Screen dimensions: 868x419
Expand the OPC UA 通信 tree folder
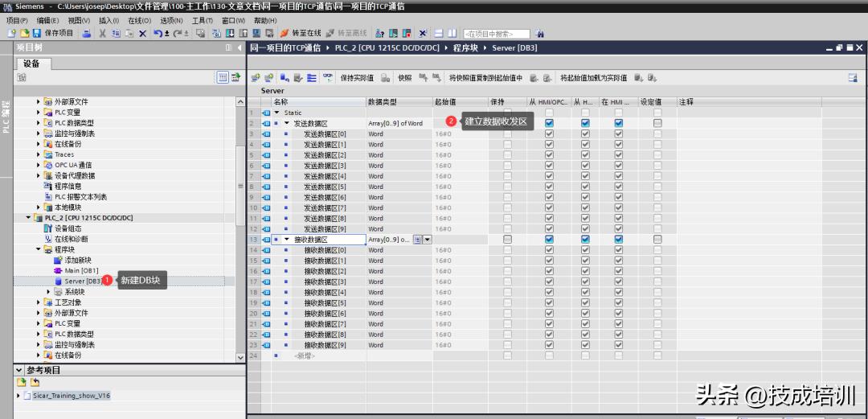(x=39, y=165)
